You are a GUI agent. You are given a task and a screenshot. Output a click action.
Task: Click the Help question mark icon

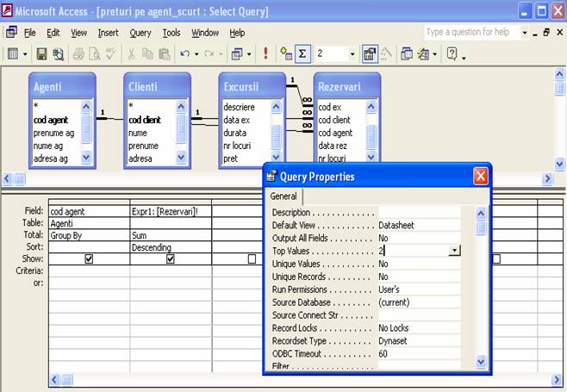point(451,53)
